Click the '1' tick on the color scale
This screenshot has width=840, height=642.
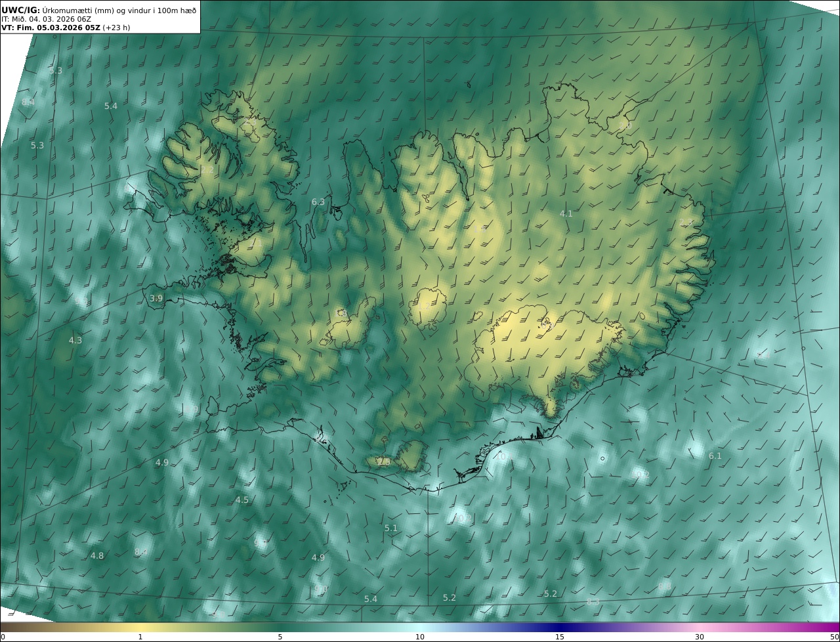pos(140,637)
